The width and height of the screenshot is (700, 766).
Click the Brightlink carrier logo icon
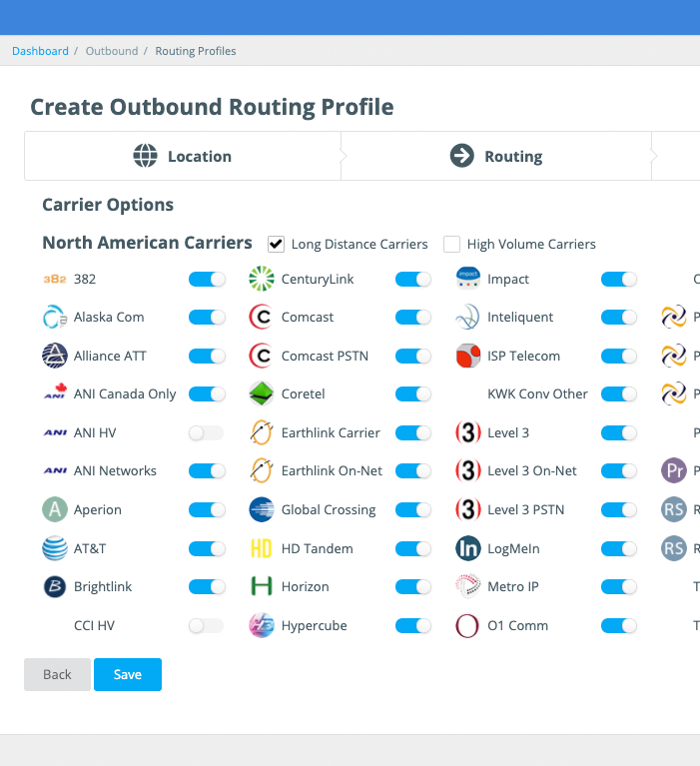click(x=55, y=586)
